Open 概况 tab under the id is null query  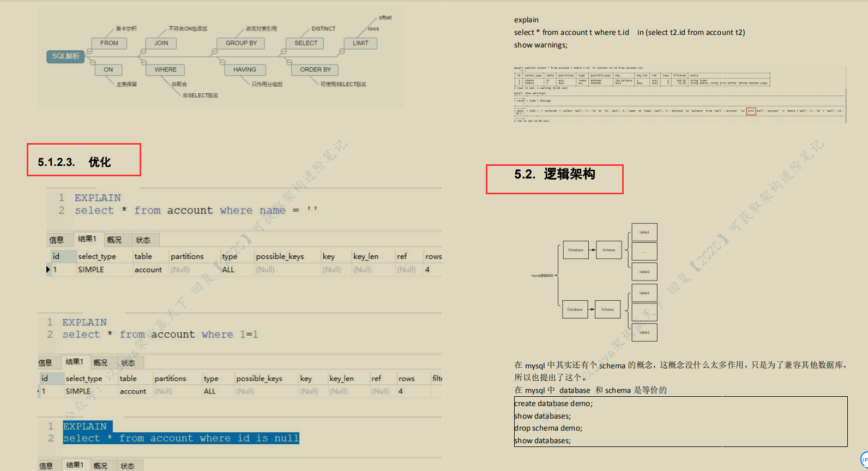[x=100, y=466]
